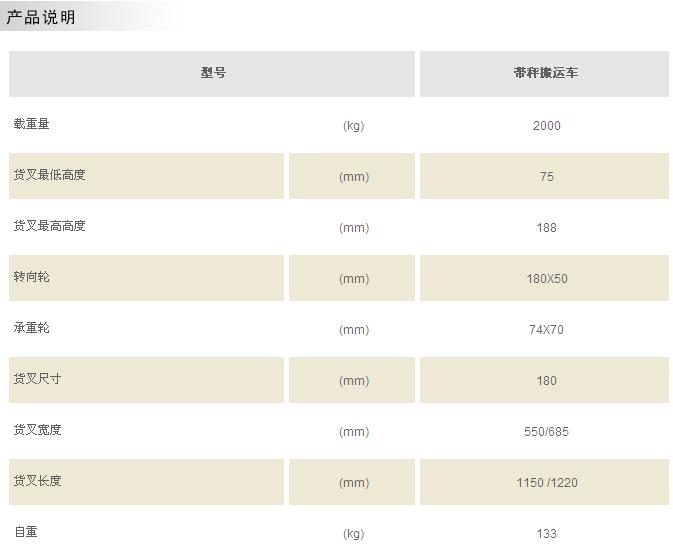Screen dimensions: 673x546
Task: Select the 转向轮 row label
Action: (x=31, y=277)
